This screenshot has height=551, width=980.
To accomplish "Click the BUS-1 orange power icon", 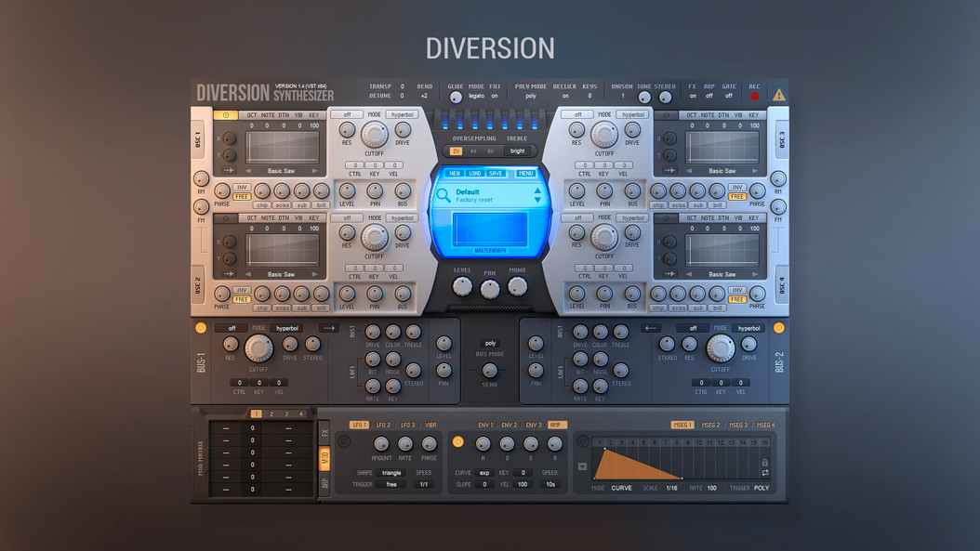I will click(201, 327).
